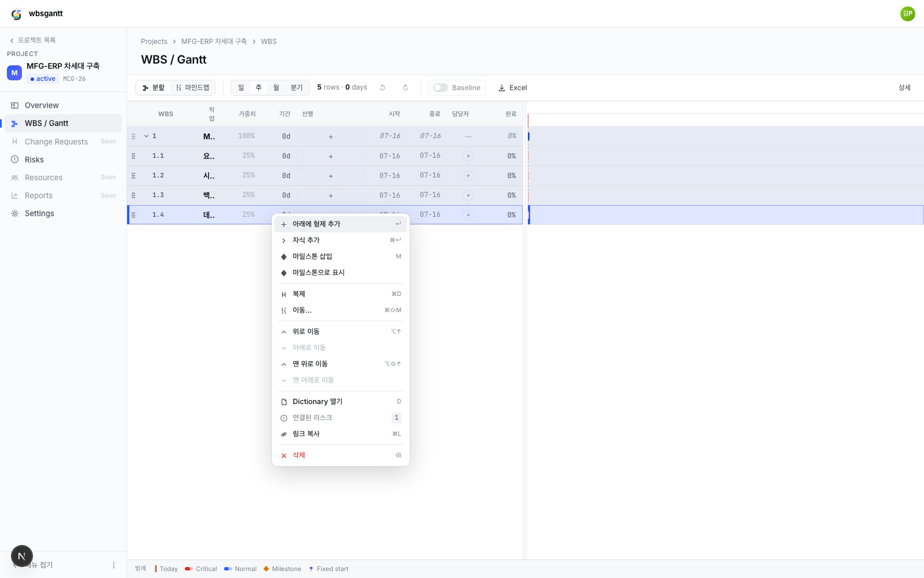The width and height of the screenshot is (924, 578).
Task: Click start date 07-16 of row 1.1
Action: point(390,156)
